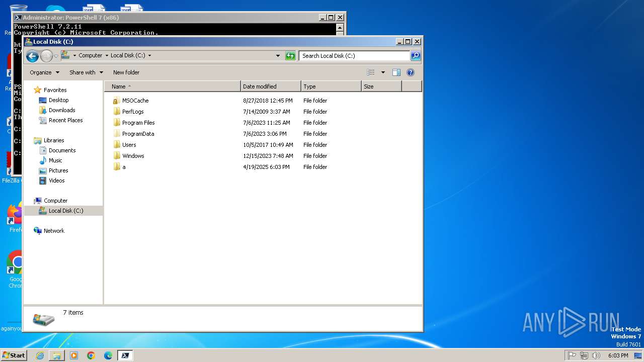
Task: Switch to PowerShell taskbar button
Action: (x=125, y=355)
